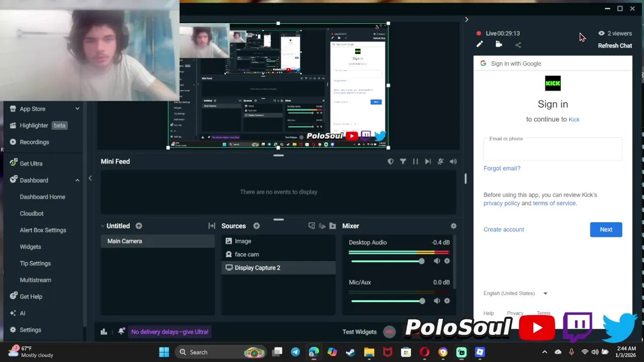Image resolution: width=644 pixels, height=362 pixels.
Task: Add a new source with the plus icon
Action: (257, 226)
